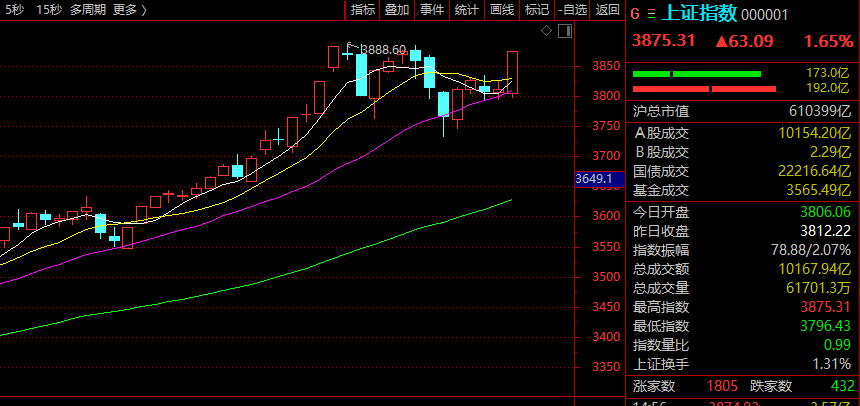Click the 返回 back button
Image resolution: width=860 pixels, height=406 pixels.
(607, 10)
